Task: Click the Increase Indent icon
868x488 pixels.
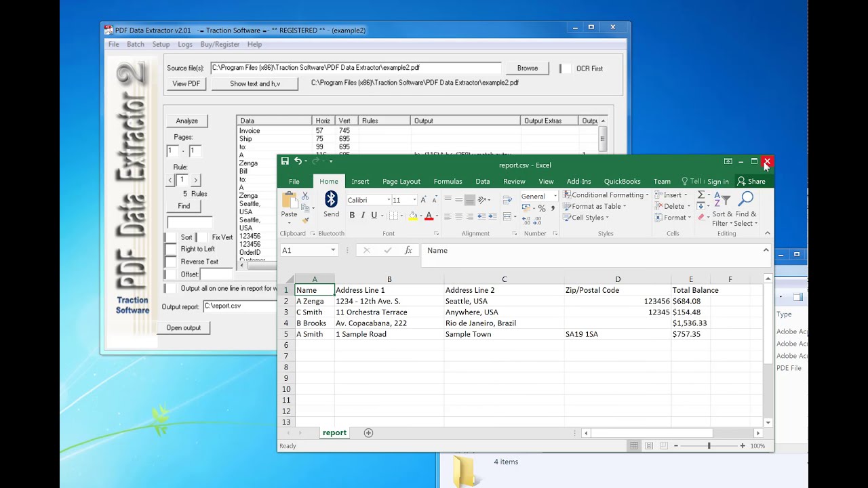Action: (x=492, y=216)
